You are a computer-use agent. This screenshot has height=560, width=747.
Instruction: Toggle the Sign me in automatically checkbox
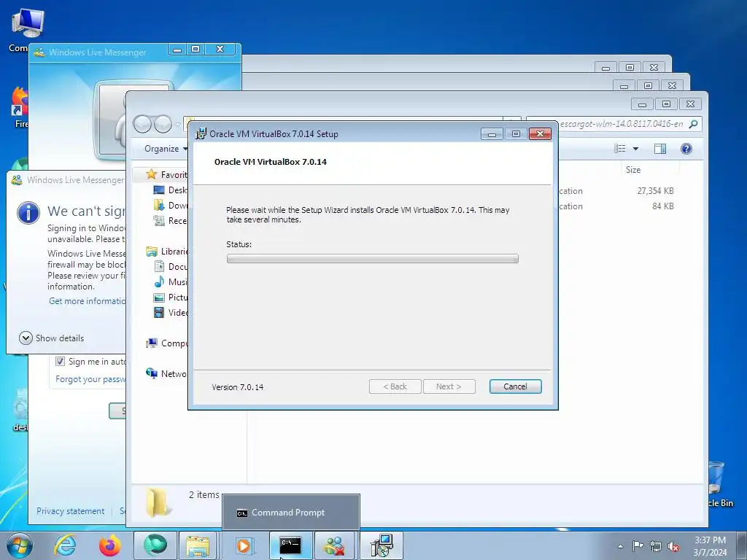(60, 362)
